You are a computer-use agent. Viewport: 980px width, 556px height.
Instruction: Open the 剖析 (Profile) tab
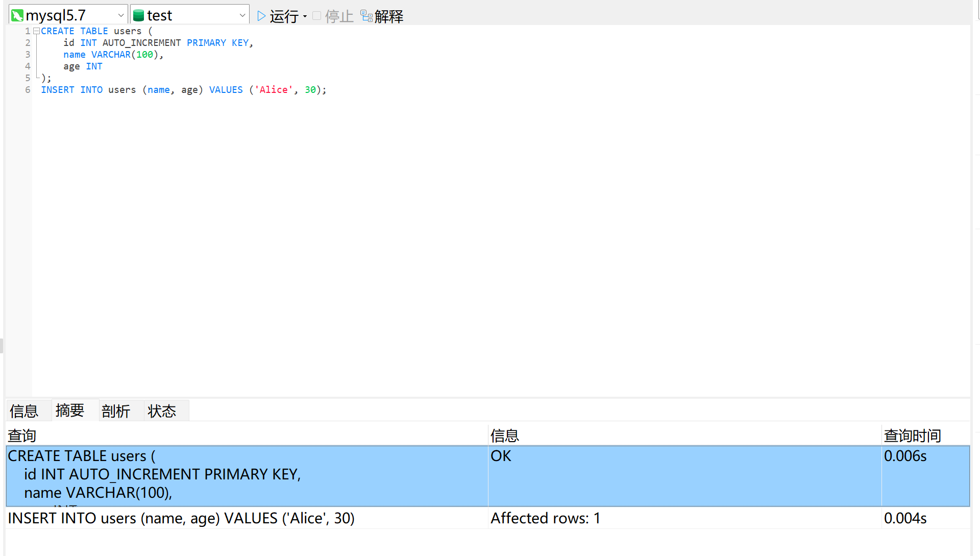point(116,410)
